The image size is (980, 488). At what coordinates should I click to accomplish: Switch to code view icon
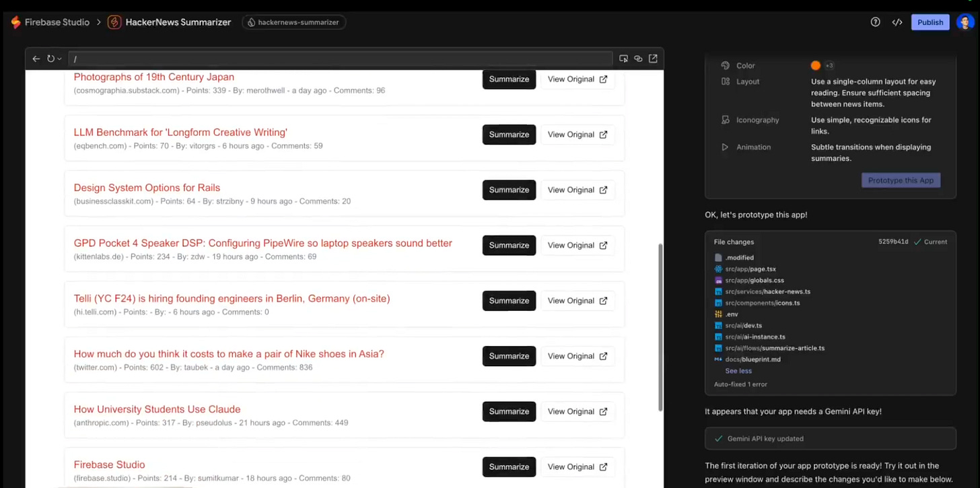[897, 22]
